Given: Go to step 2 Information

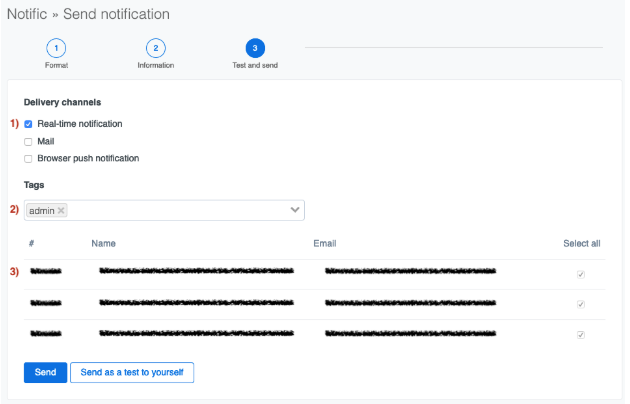Looking at the screenshot, I should tap(155, 48).
